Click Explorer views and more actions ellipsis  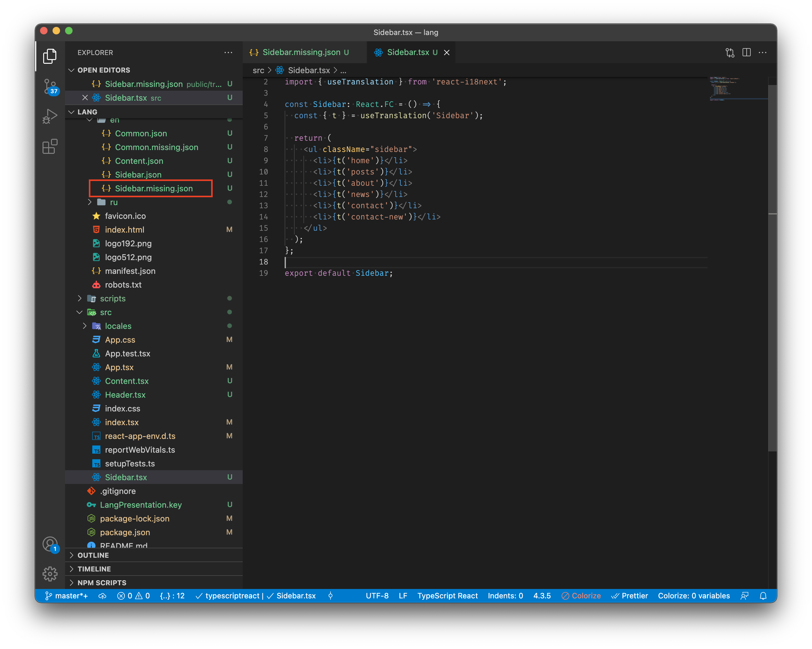(x=228, y=52)
